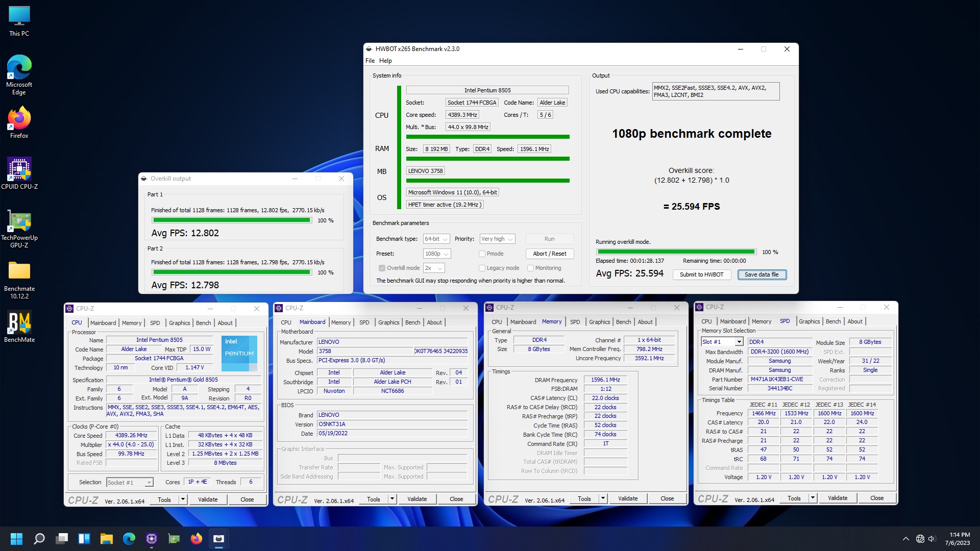This screenshot has height=551, width=980.
Task: Click HWBOT x265 Benchmark title bar icon
Action: [x=369, y=49]
